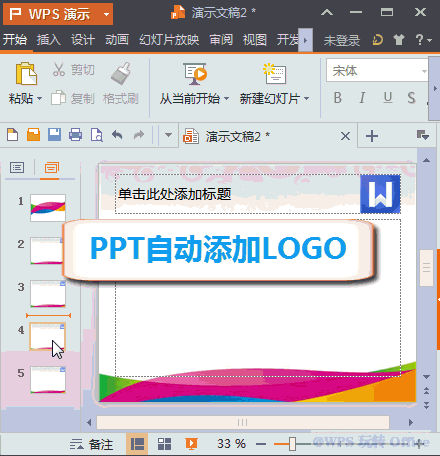Image resolution: width=440 pixels, height=456 pixels.
Task: Expand the 粘贴 dropdown arrow
Action: [39, 99]
